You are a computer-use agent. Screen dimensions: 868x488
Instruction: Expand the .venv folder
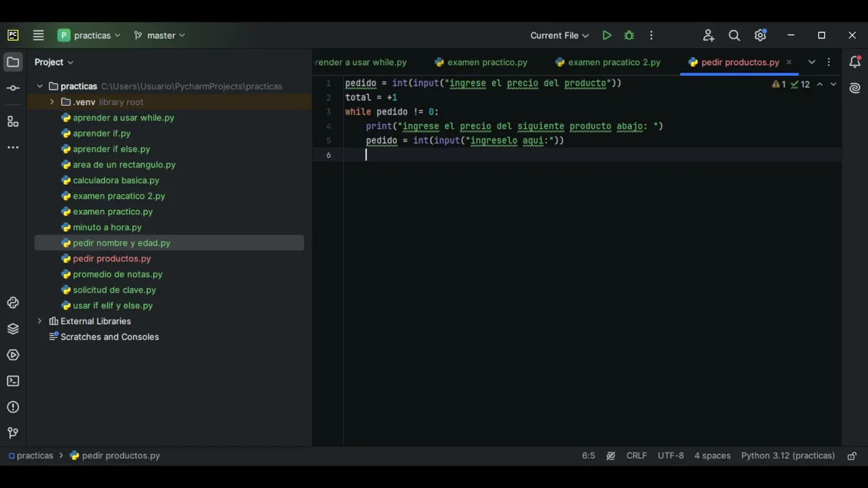[x=52, y=102]
